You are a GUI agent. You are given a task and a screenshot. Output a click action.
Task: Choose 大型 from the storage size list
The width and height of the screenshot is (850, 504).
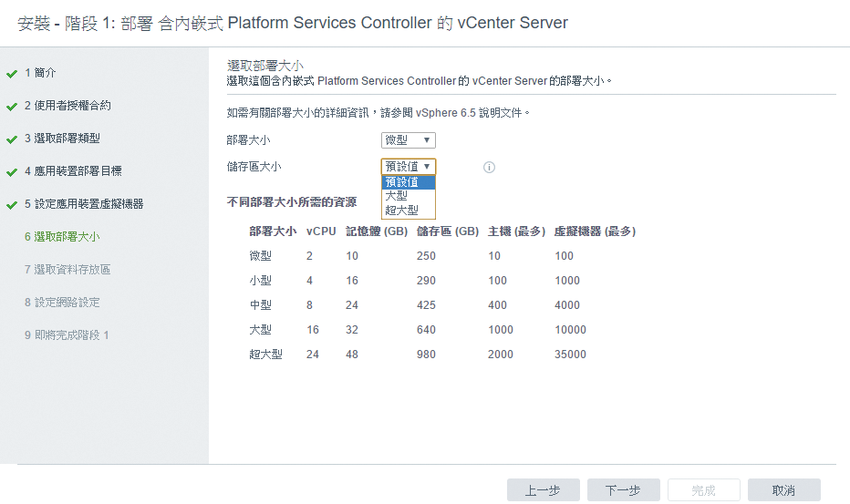point(409,196)
